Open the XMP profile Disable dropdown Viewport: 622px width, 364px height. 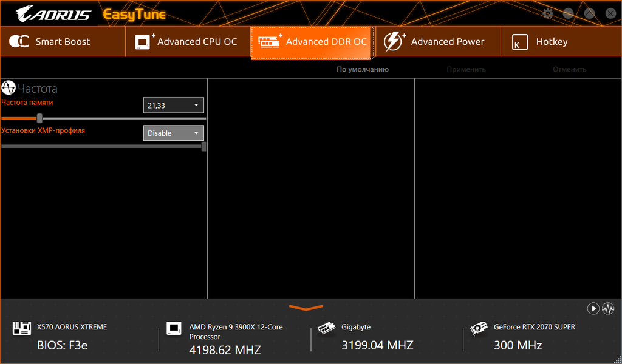pos(173,133)
